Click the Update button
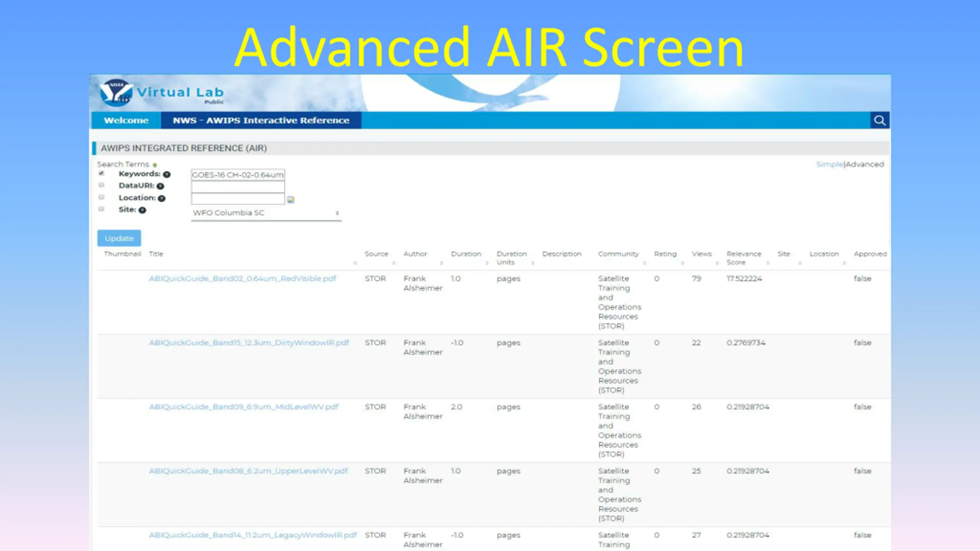The image size is (980, 551). (x=119, y=238)
